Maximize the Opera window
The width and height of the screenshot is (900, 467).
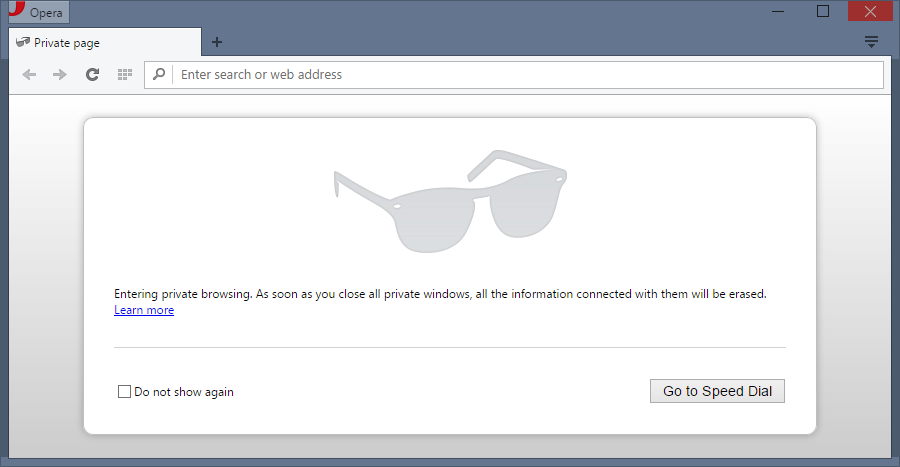pyautogui.click(x=823, y=11)
